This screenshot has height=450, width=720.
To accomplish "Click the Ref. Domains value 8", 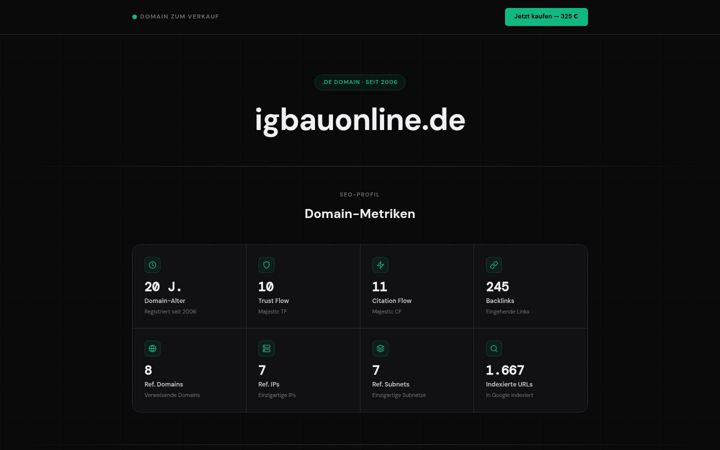I will click(148, 370).
